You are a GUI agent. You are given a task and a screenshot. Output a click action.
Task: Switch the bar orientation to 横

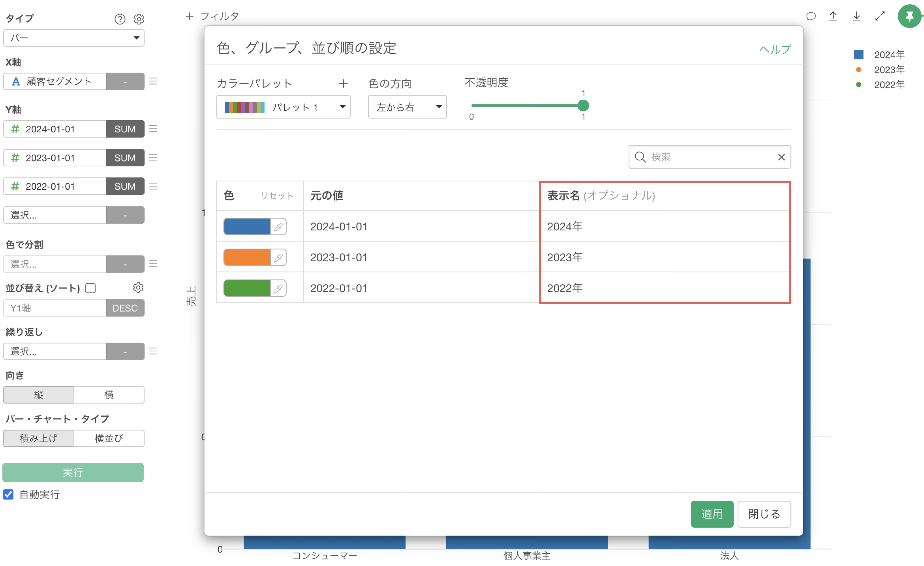pyautogui.click(x=109, y=395)
